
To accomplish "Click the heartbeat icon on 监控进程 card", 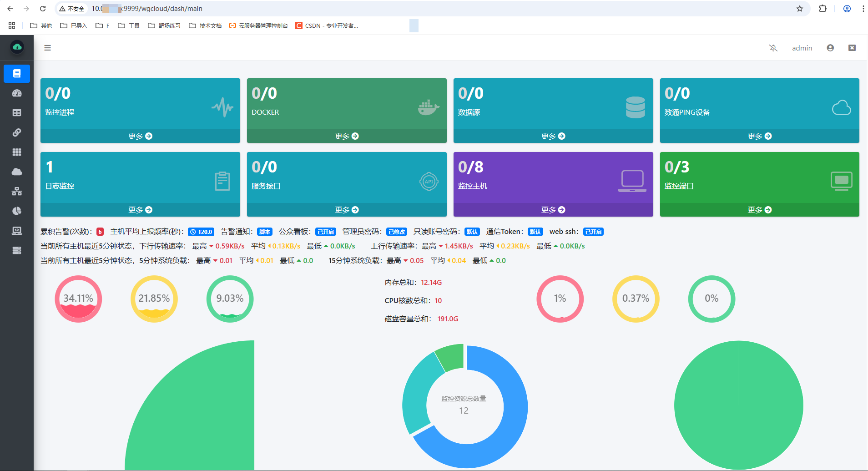I will click(222, 107).
